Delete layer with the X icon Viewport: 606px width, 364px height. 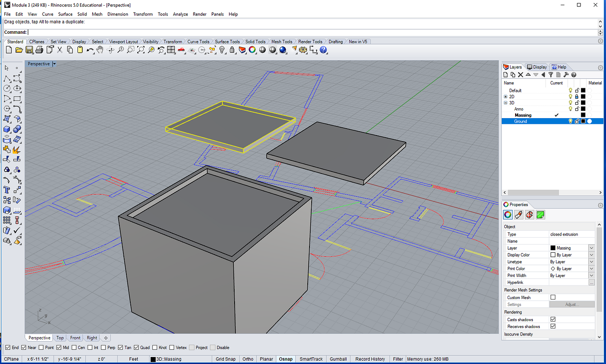pos(520,75)
